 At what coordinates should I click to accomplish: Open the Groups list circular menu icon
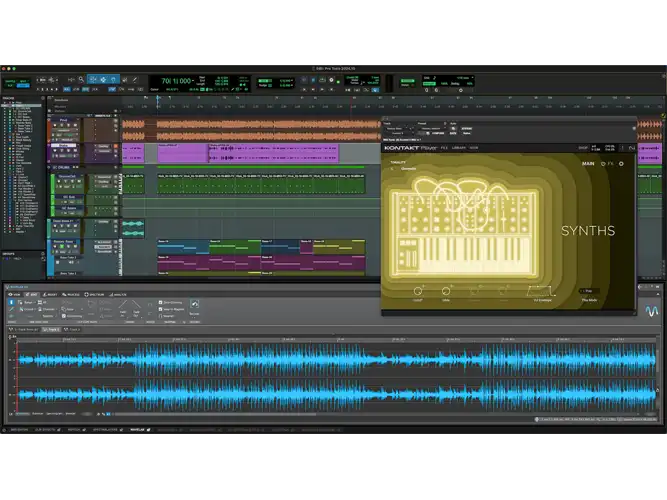pyautogui.click(x=43, y=254)
